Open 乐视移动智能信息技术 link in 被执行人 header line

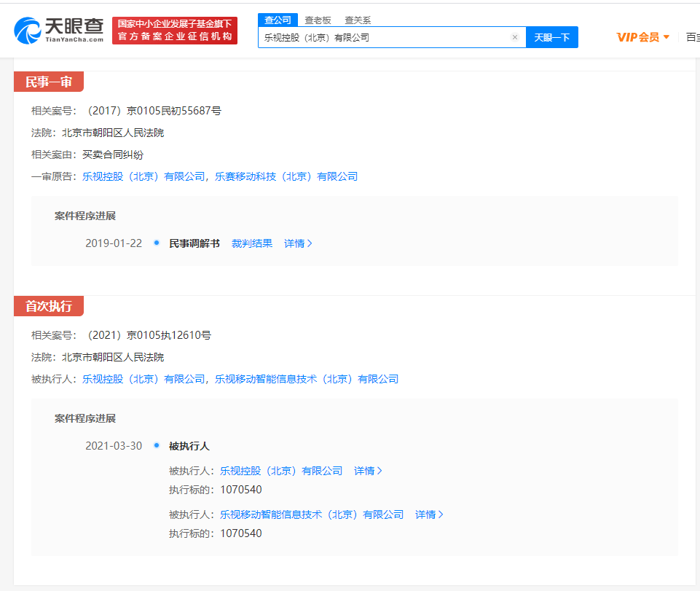coord(307,379)
